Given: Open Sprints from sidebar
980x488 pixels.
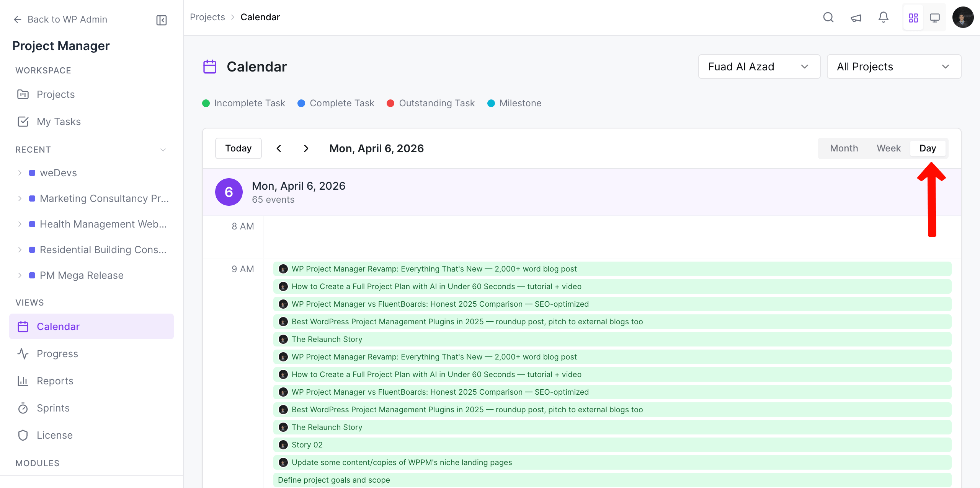Looking at the screenshot, I should (x=53, y=408).
